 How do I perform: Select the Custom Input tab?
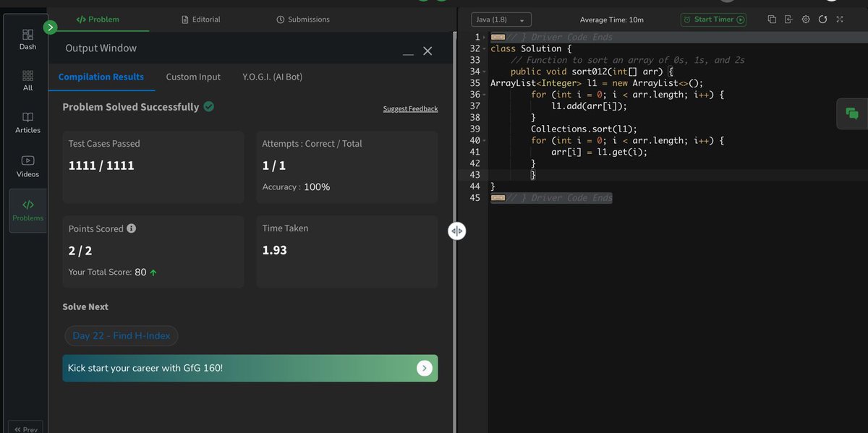coord(193,77)
